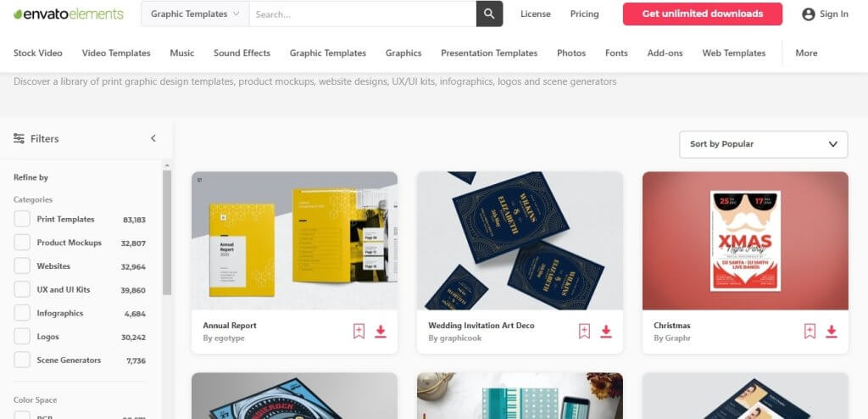Click the filters sidebar scrollbar thumb

click(x=167, y=232)
